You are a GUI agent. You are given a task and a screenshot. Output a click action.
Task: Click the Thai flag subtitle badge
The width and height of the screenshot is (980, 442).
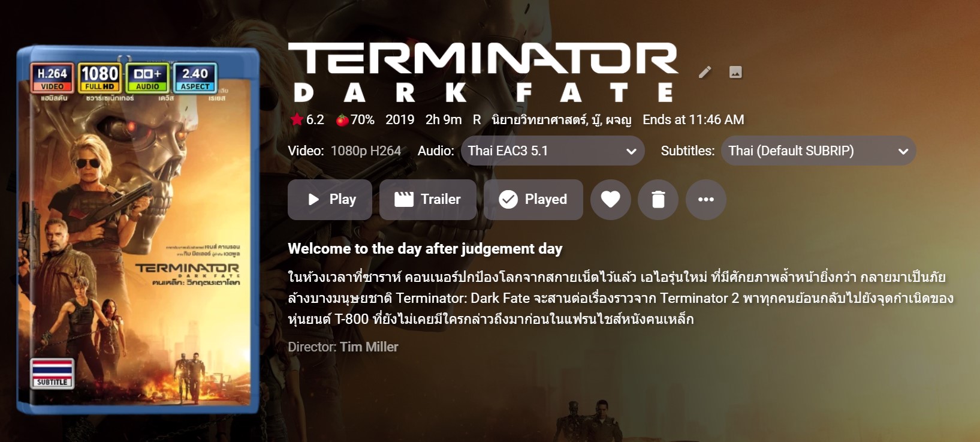(x=52, y=373)
